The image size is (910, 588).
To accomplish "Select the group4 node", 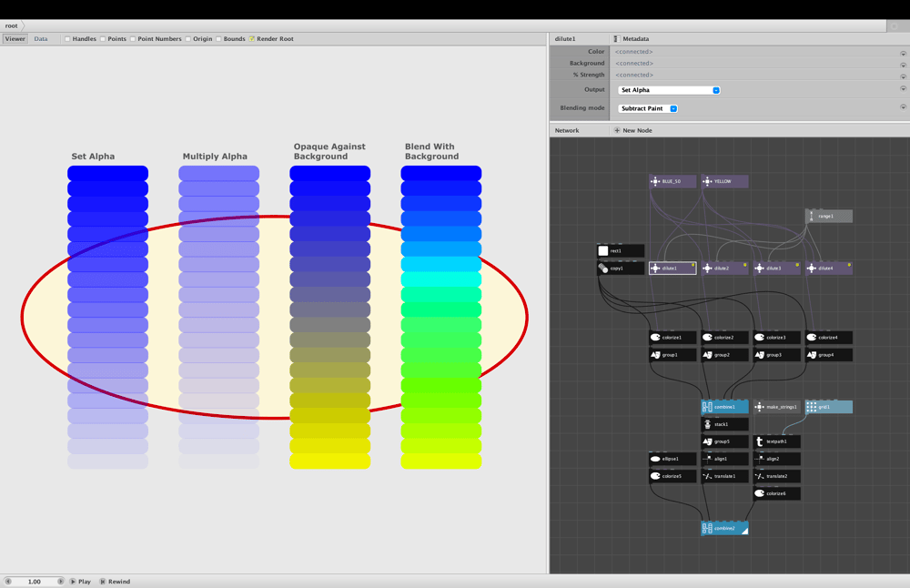I will pyautogui.click(x=829, y=355).
